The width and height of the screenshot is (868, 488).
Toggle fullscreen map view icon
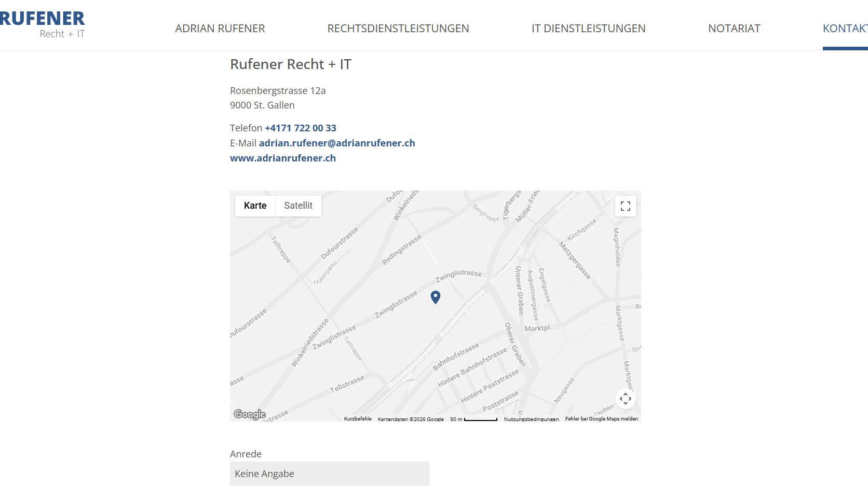tap(626, 206)
